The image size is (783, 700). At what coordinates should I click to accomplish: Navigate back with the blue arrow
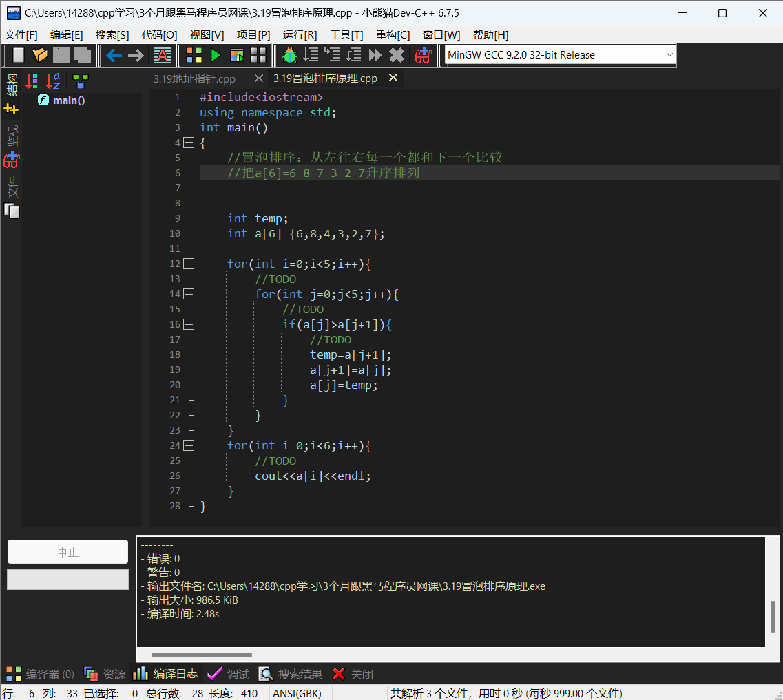[x=114, y=55]
